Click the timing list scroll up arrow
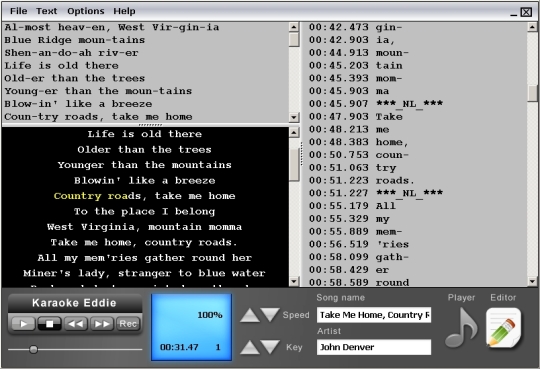This screenshot has width=540, height=369. pyautogui.click(x=532, y=27)
